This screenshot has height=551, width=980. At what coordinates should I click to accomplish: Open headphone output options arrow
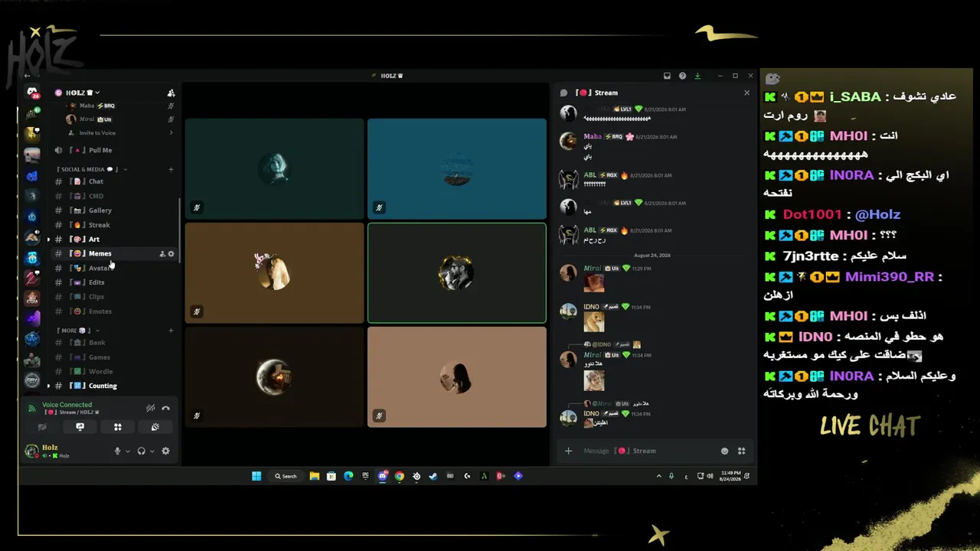152,452
